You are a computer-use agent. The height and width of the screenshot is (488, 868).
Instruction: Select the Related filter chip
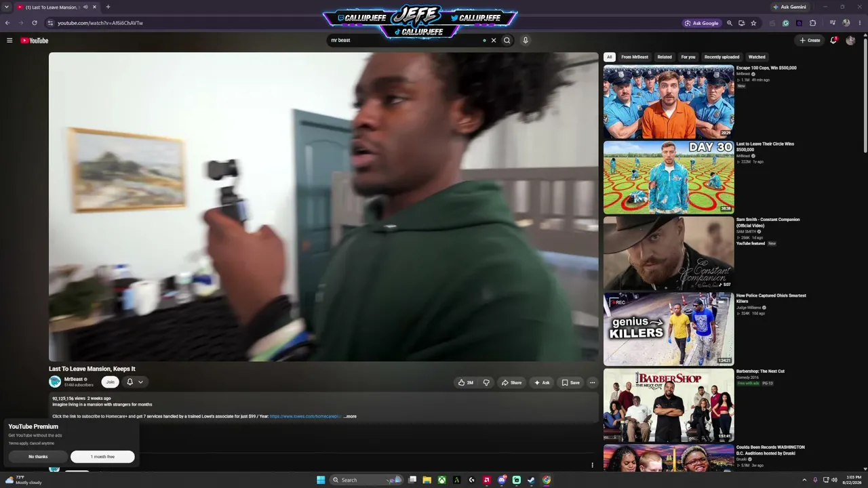tap(665, 57)
